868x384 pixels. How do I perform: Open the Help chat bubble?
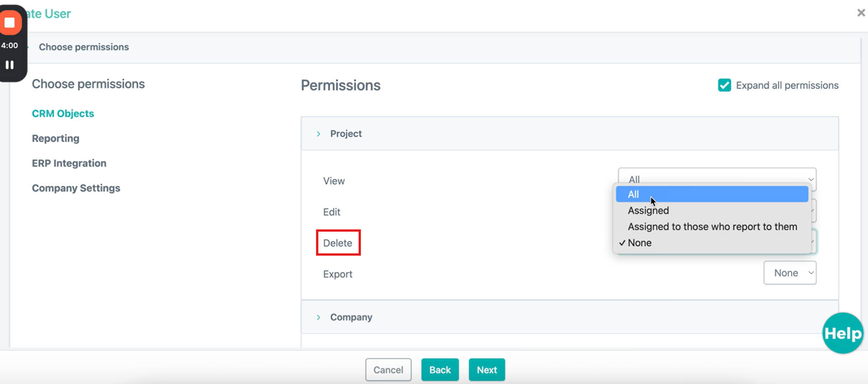point(843,333)
